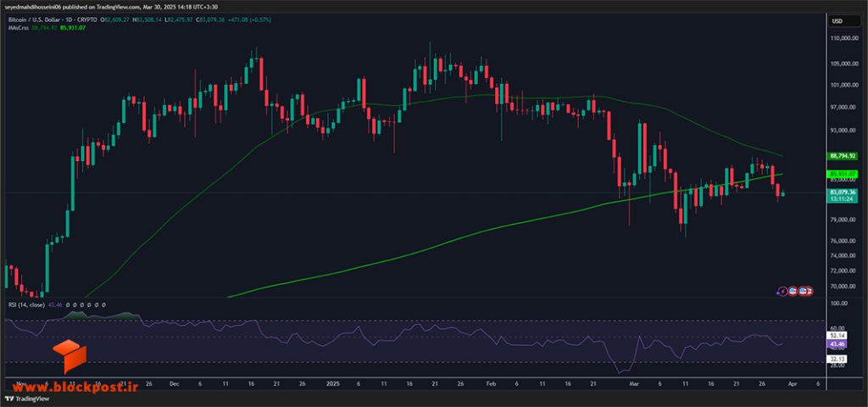Click the purple 43.46 RSI value label
Screen dimensions: 868x407
[x=836, y=344]
